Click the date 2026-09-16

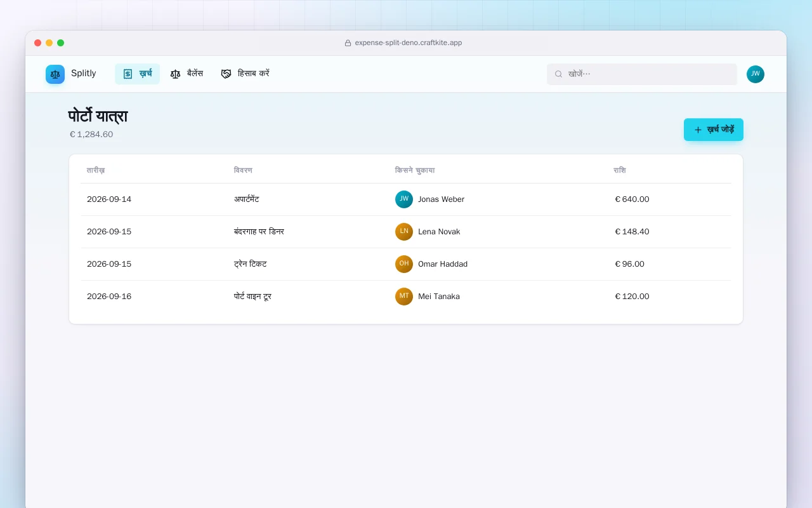(109, 297)
